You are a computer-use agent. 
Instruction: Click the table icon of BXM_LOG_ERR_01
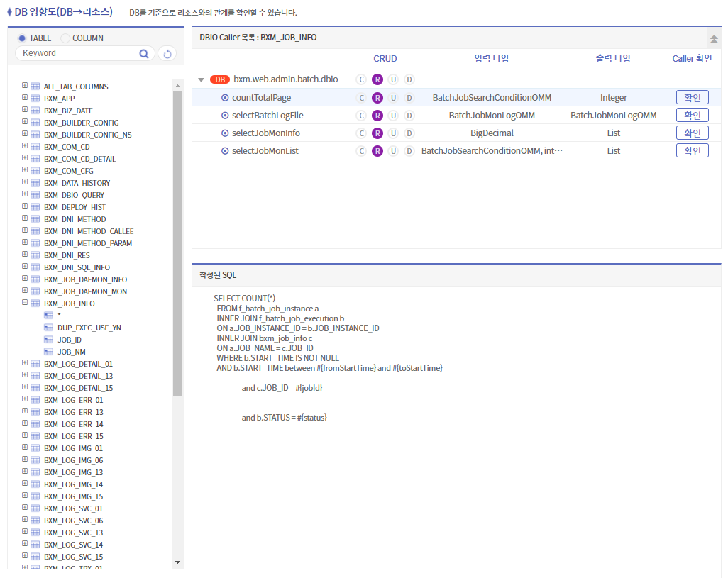click(x=35, y=400)
